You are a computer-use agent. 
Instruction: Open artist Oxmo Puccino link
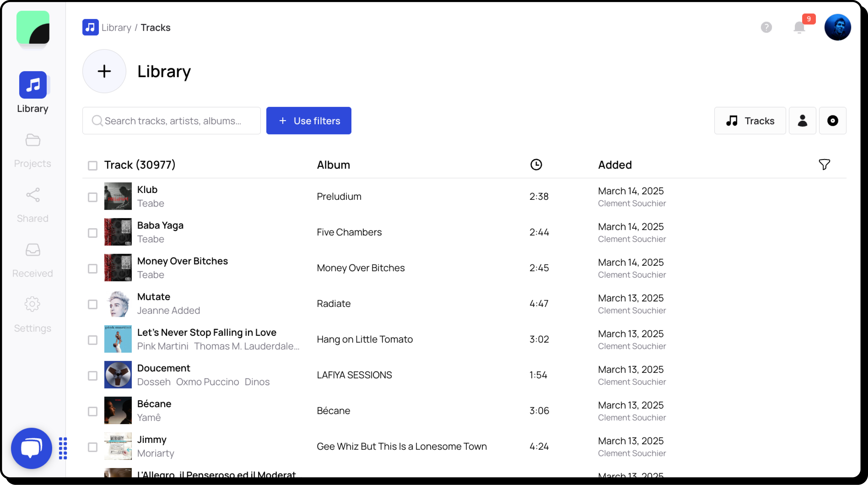208,382
